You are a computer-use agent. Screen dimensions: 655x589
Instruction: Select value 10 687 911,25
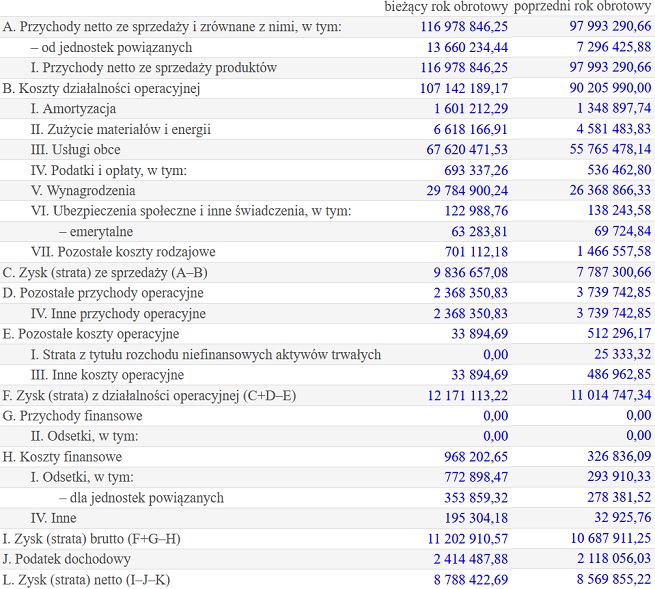pyautogui.click(x=611, y=538)
